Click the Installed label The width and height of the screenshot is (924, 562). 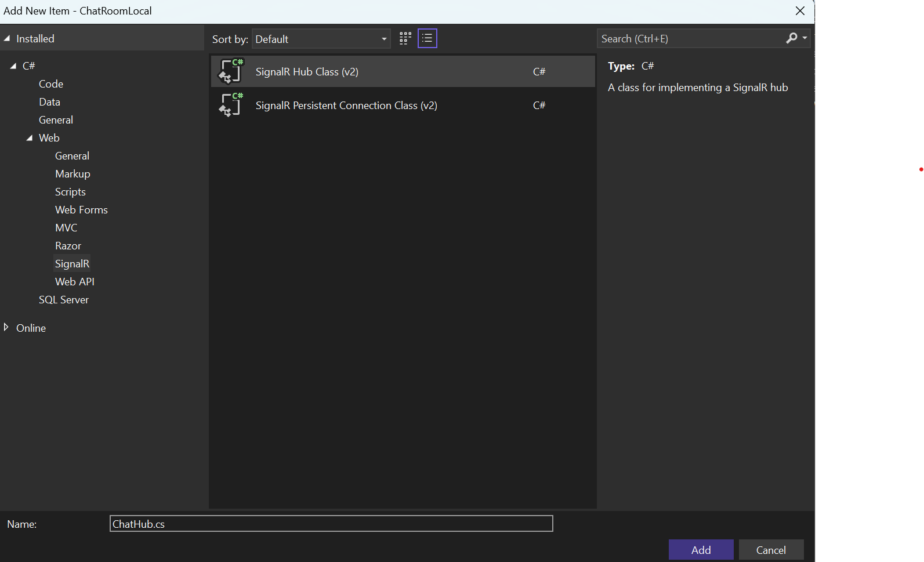pos(35,39)
